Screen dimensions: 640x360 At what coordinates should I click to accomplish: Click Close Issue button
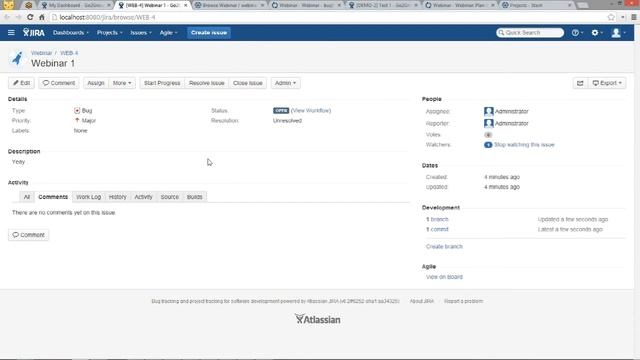pos(248,83)
